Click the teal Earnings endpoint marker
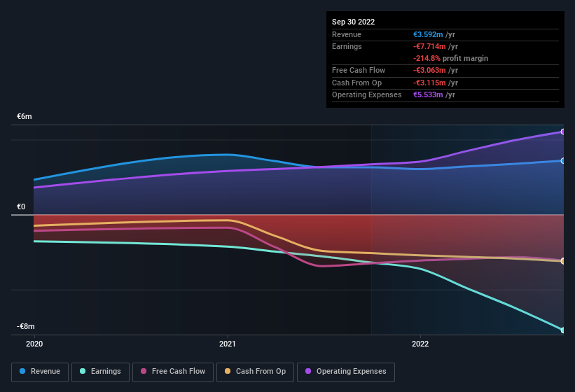The width and height of the screenshot is (575, 392). [x=563, y=330]
